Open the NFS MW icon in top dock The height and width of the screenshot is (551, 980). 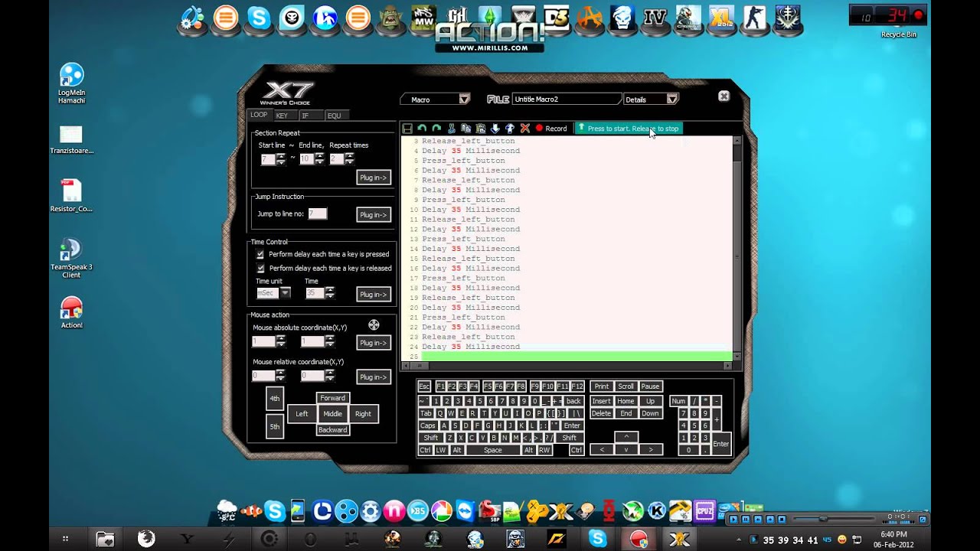423,18
